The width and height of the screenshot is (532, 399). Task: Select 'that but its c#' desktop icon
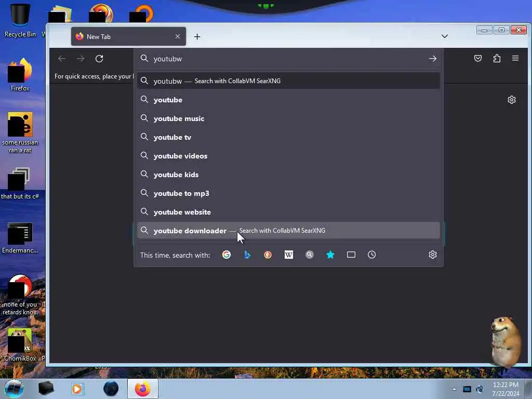(20, 183)
